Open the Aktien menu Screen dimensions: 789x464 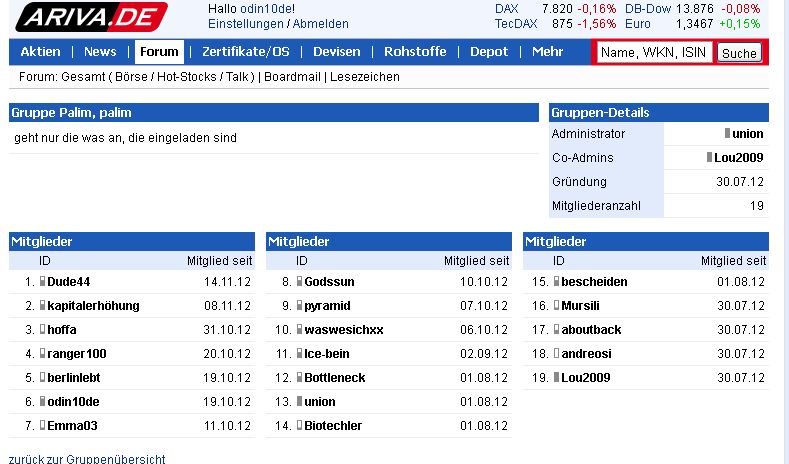[x=40, y=52]
